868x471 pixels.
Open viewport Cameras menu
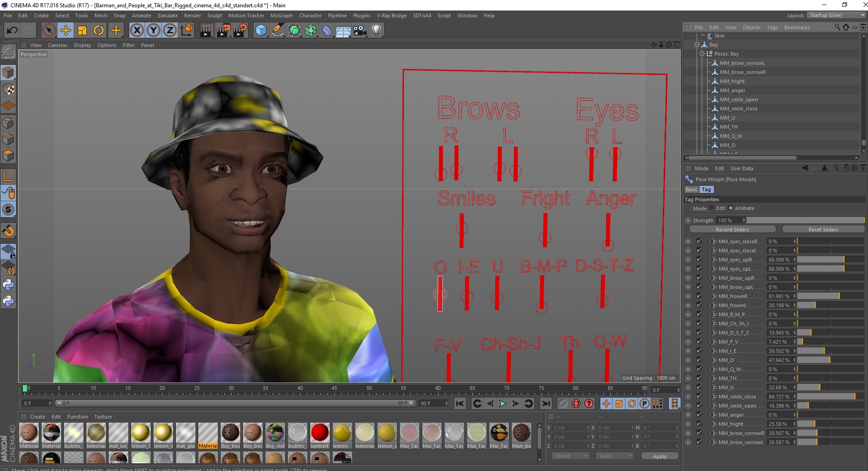pos(58,45)
